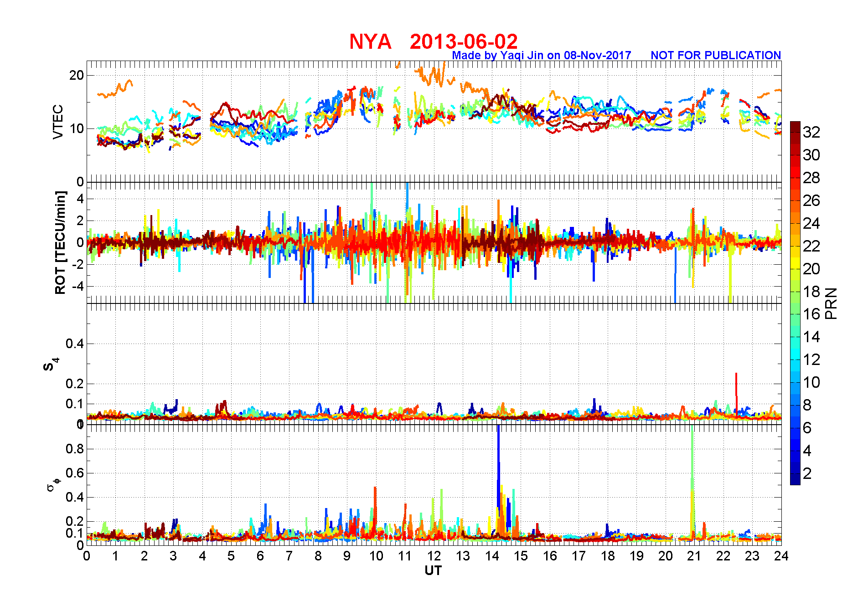This screenshot has height=606, width=868.
Task: Click the "NOT FOR PUBLICATION" notice
Action: tap(716, 55)
